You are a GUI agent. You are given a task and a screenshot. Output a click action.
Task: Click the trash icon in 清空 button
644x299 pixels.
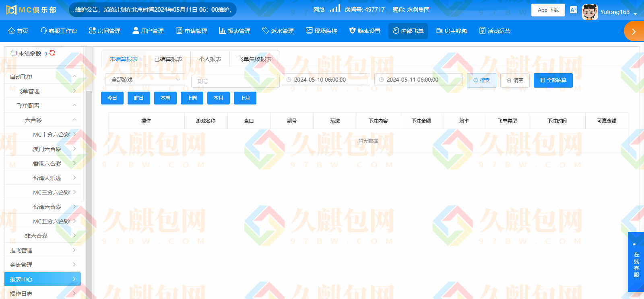509,80
